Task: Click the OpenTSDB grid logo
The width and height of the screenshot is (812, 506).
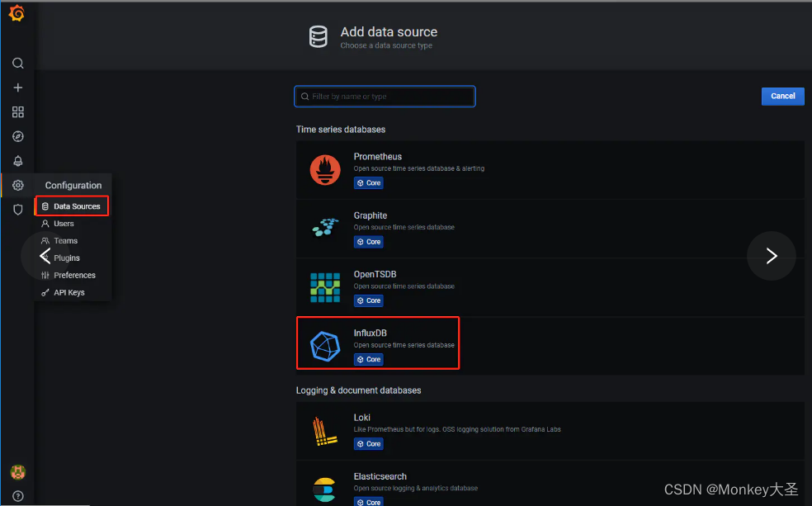Action: pos(325,287)
